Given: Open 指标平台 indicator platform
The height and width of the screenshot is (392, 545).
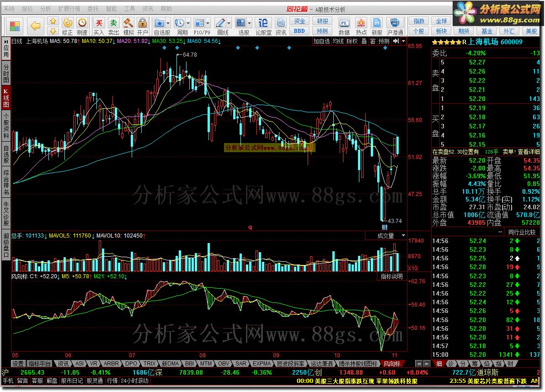Looking at the screenshot, I should [40, 364].
